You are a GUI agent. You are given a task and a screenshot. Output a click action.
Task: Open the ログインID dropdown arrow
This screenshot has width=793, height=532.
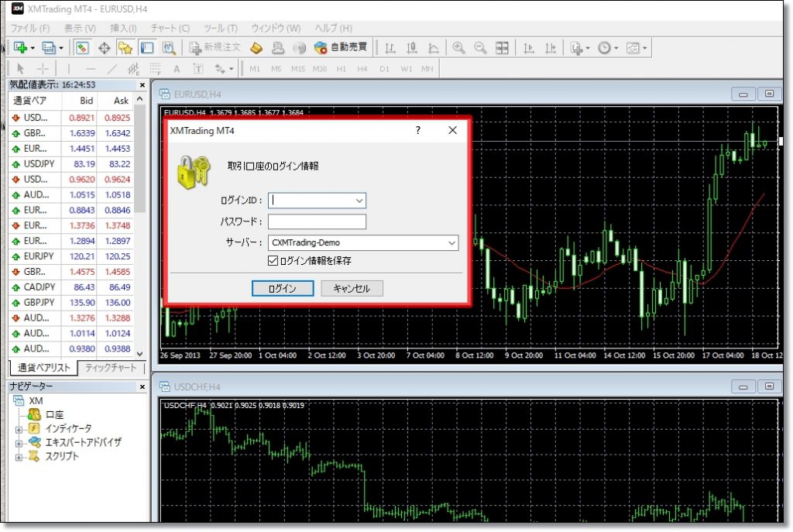pyautogui.click(x=359, y=201)
